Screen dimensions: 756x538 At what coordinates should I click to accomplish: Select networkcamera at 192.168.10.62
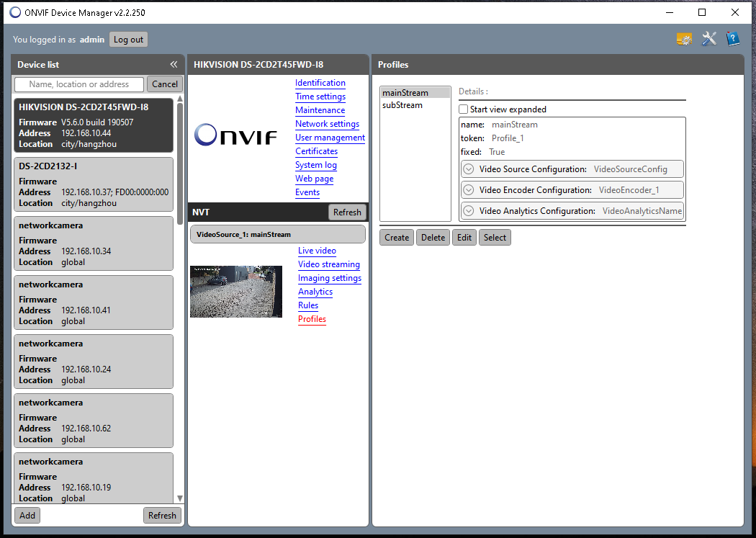tap(94, 421)
